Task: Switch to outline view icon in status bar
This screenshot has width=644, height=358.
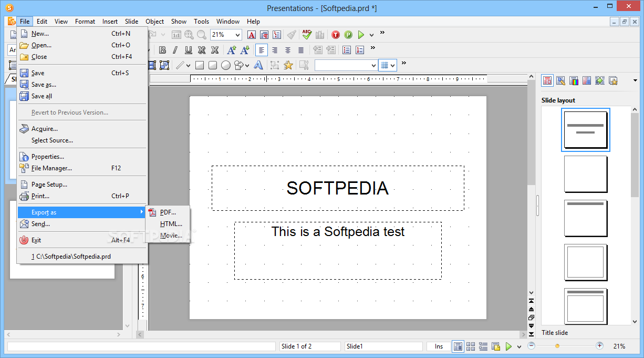Action: tap(483, 346)
